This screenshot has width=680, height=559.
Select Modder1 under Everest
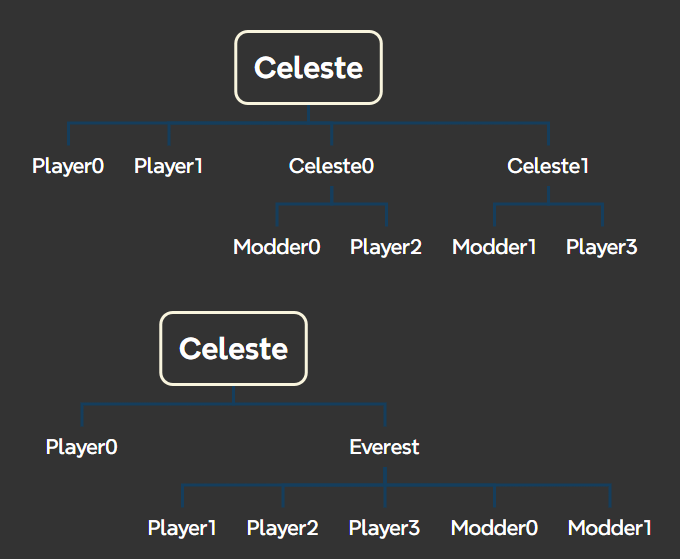(x=610, y=527)
